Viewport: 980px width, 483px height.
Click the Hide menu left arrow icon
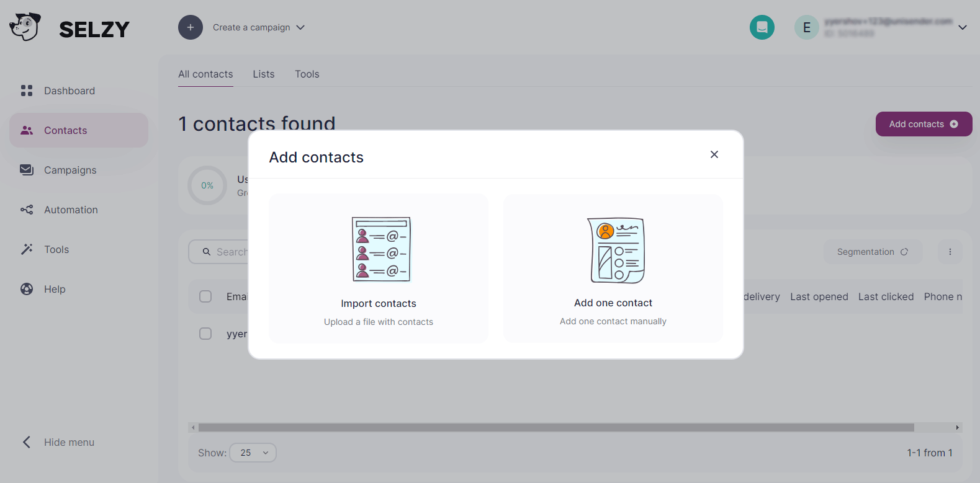27,442
